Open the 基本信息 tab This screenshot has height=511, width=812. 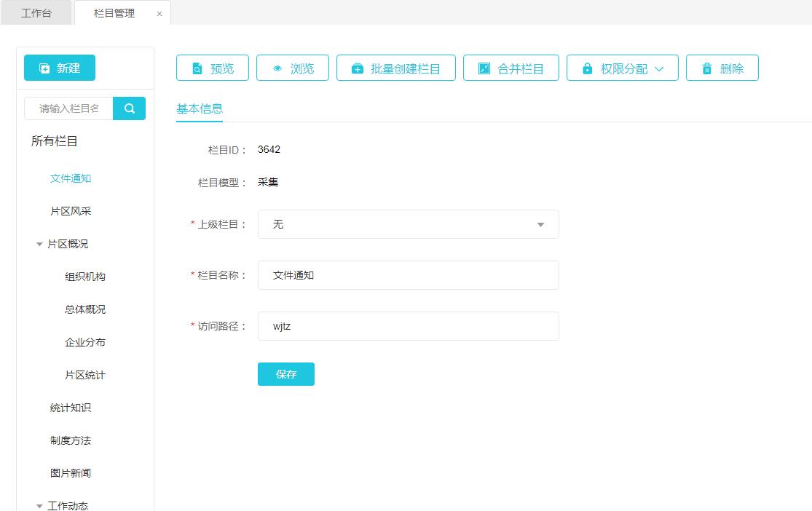pos(200,108)
